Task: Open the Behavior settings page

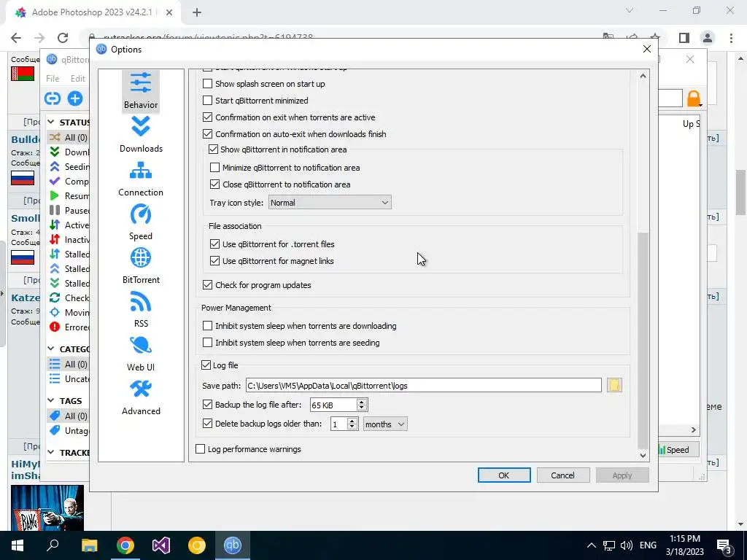Action: (141, 90)
